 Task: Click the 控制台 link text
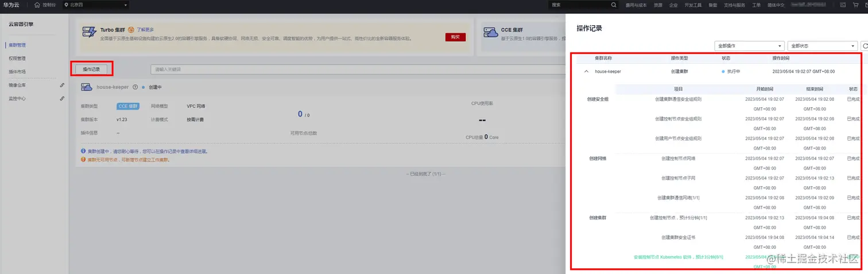tap(49, 5)
